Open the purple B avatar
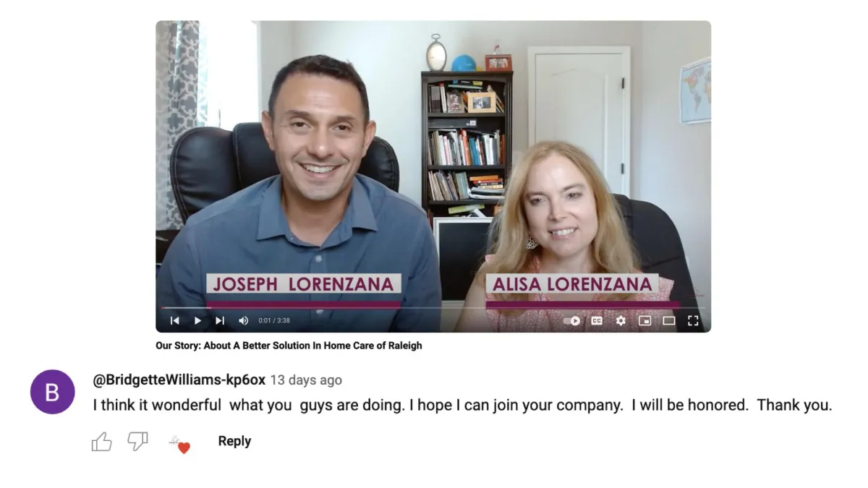 click(52, 392)
